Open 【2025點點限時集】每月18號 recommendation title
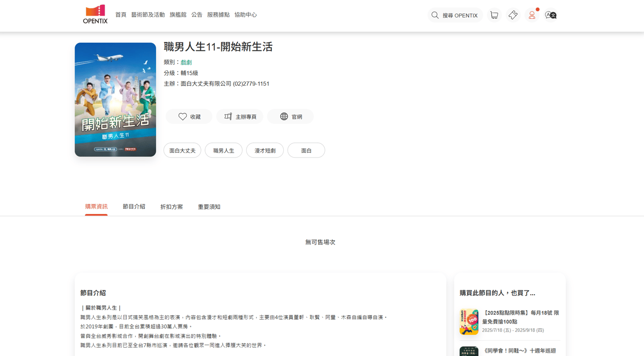 coord(520,317)
